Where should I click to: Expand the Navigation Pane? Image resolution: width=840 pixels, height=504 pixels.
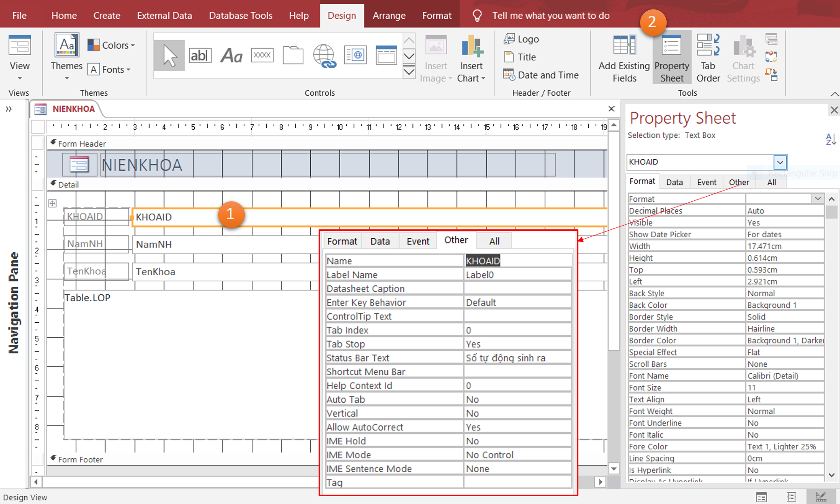pos(9,109)
